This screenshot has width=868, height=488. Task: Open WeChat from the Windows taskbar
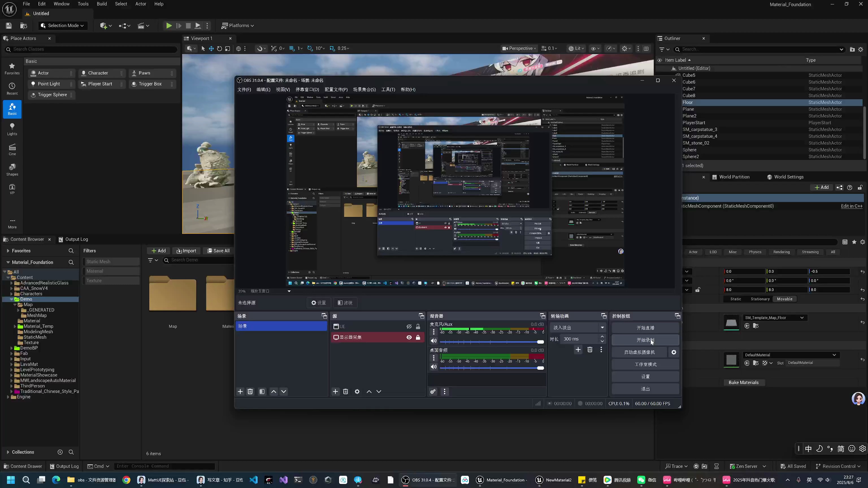(647, 480)
